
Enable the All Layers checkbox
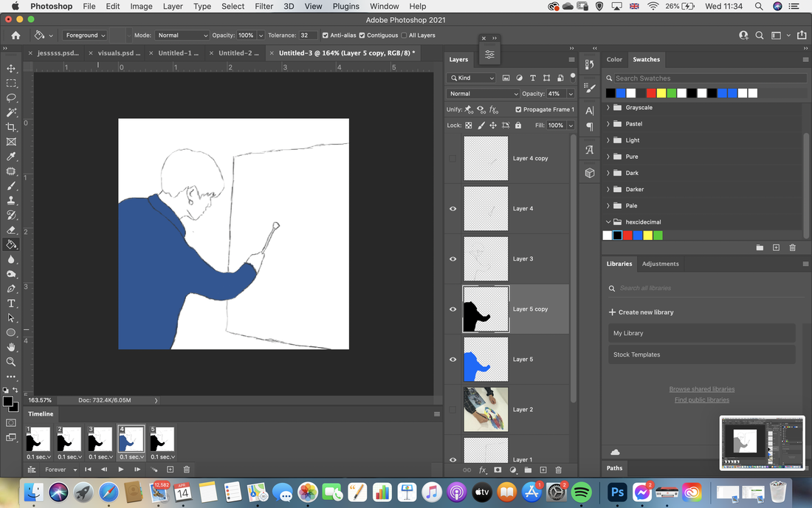[404, 35]
